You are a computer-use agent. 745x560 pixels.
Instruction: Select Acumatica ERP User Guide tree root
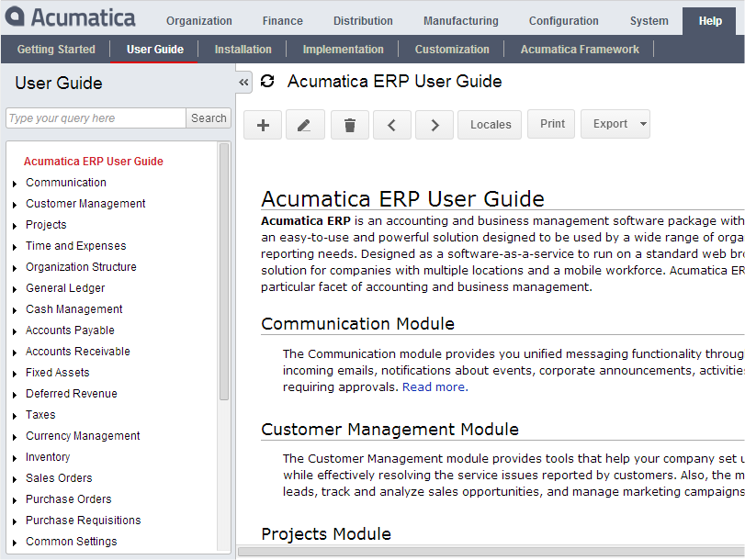(x=94, y=162)
